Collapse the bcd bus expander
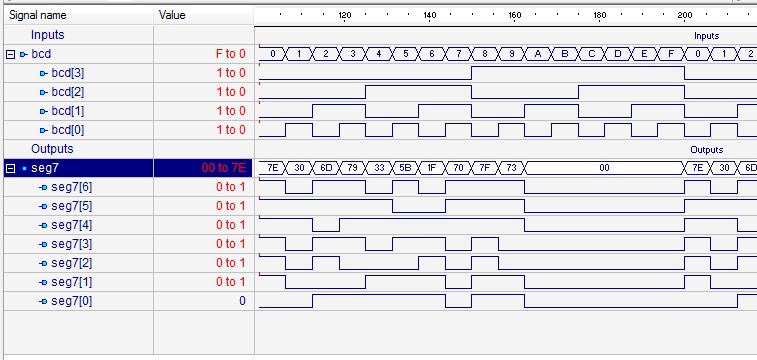The width and height of the screenshot is (757, 360). click(10, 55)
